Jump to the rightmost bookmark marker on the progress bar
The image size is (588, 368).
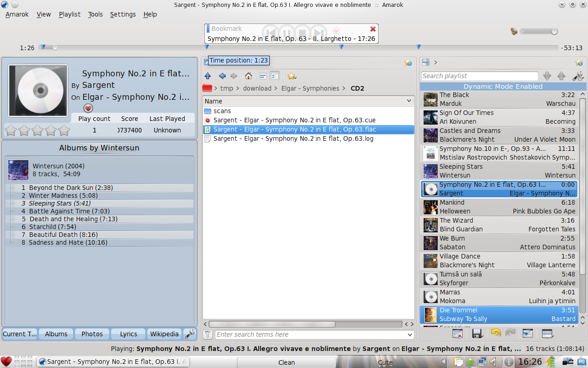(x=418, y=47)
